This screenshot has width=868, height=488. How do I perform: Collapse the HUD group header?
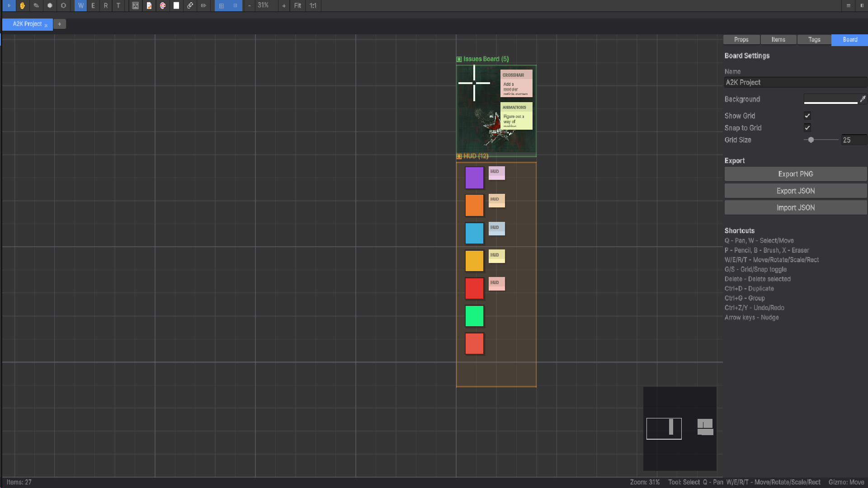(459, 156)
